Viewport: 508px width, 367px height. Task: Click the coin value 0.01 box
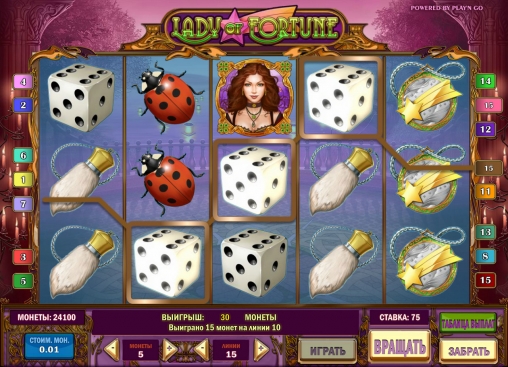point(49,346)
